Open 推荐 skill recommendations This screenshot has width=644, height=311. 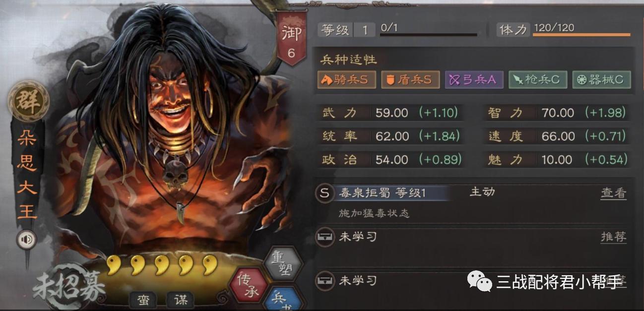(613, 237)
